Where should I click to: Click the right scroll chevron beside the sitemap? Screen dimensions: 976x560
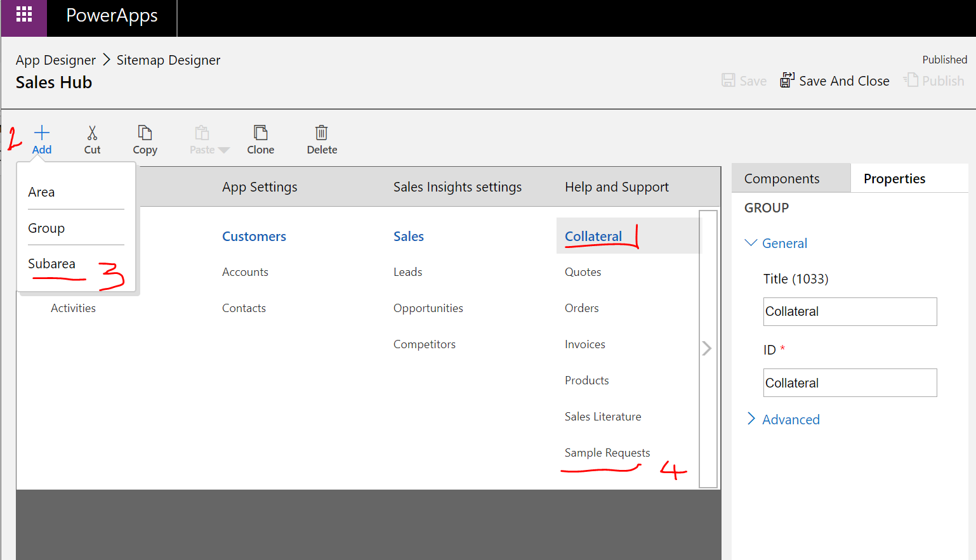click(x=707, y=348)
